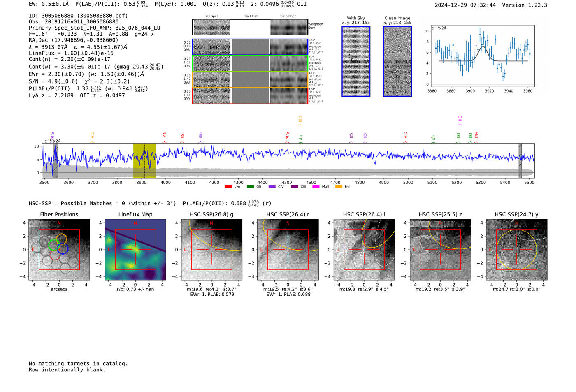Viewport: 576px width, 392px height.
Task: Click the Cont(w) = 3.30(±0.01)e-17 line
Action: pos(96,66)
